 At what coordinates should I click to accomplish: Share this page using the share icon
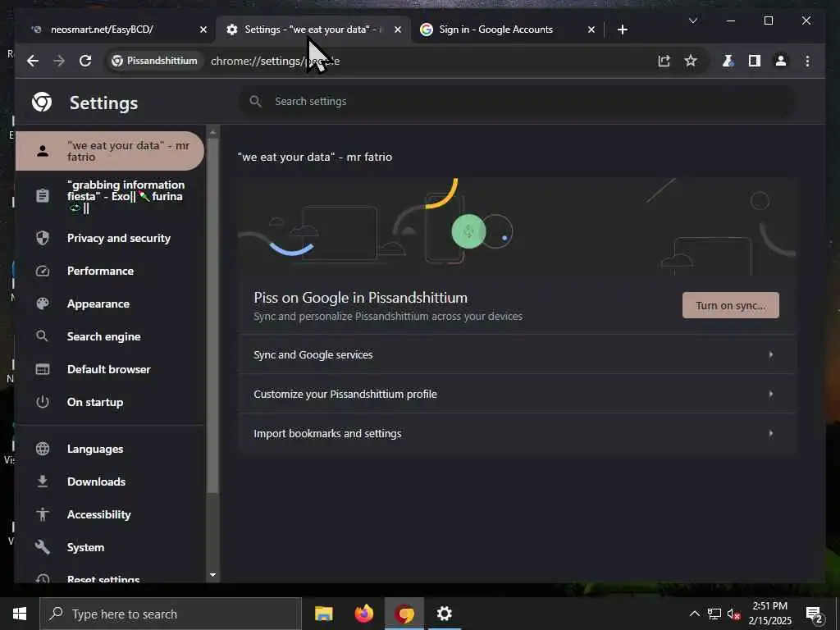[x=664, y=61]
